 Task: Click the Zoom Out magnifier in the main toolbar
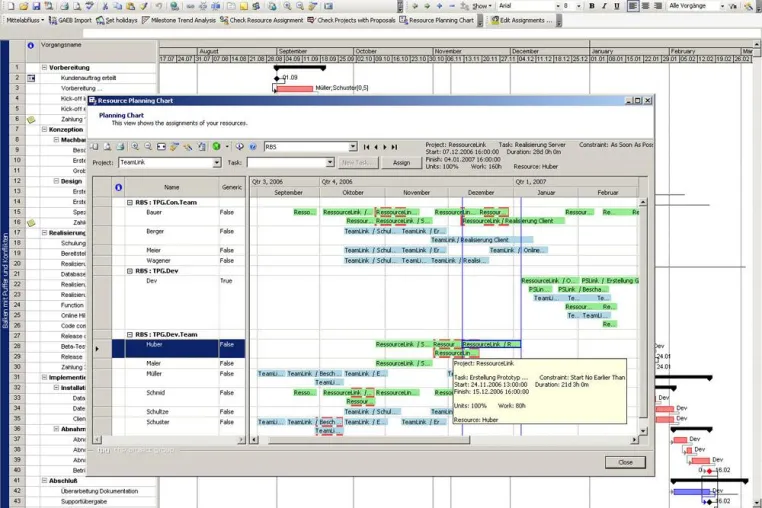click(300, 6)
